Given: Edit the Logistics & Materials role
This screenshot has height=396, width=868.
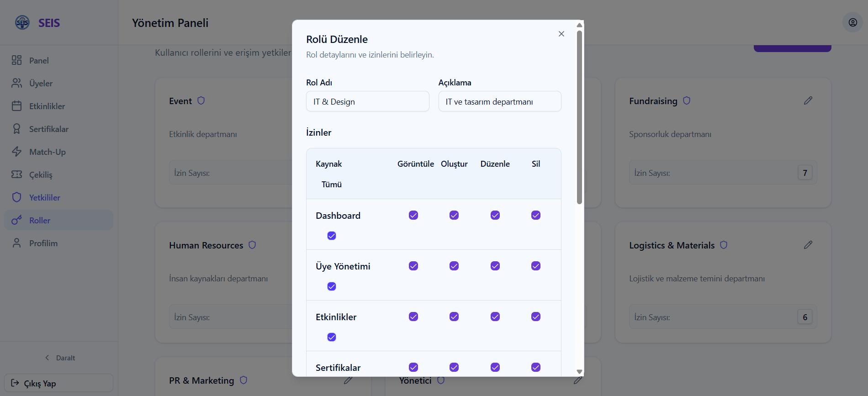Looking at the screenshot, I should pyautogui.click(x=808, y=245).
